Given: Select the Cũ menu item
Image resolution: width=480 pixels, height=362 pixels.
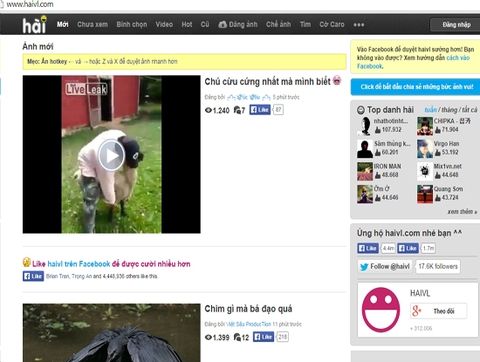Looking at the screenshot, I should [205, 24].
